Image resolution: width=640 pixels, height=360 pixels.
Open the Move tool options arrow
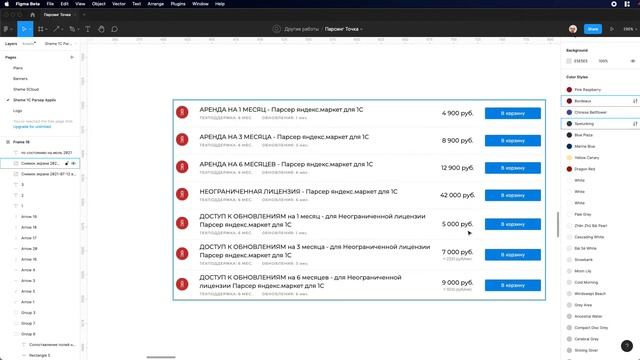(x=29, y=29)
